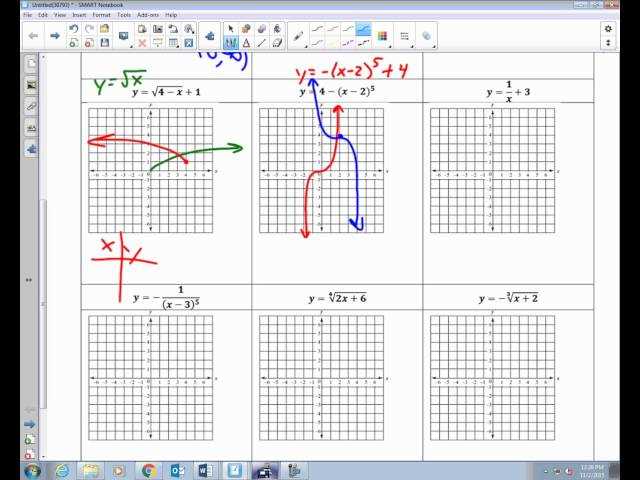Open the Windows Start button

click(x=33, y=471)
